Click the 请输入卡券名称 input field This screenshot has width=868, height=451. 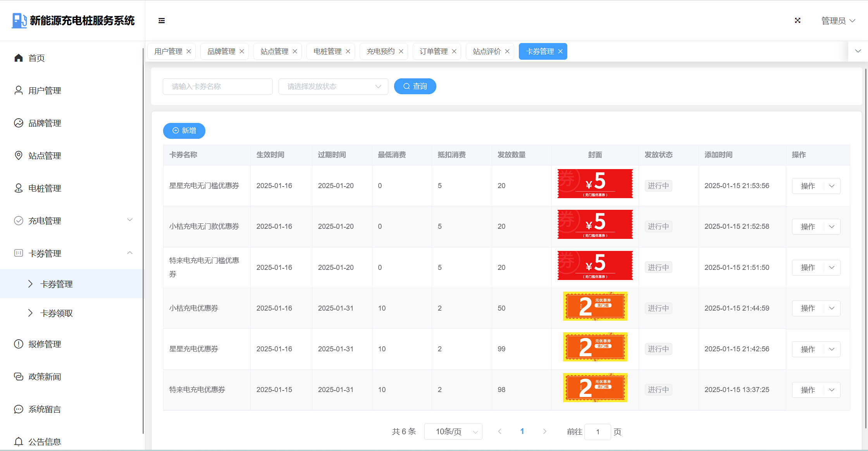218,86
